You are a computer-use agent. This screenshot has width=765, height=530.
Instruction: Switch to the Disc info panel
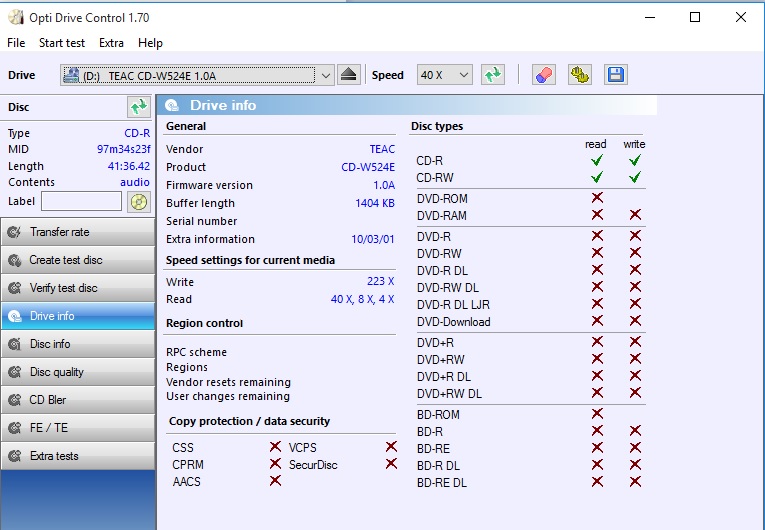(78, 344)
